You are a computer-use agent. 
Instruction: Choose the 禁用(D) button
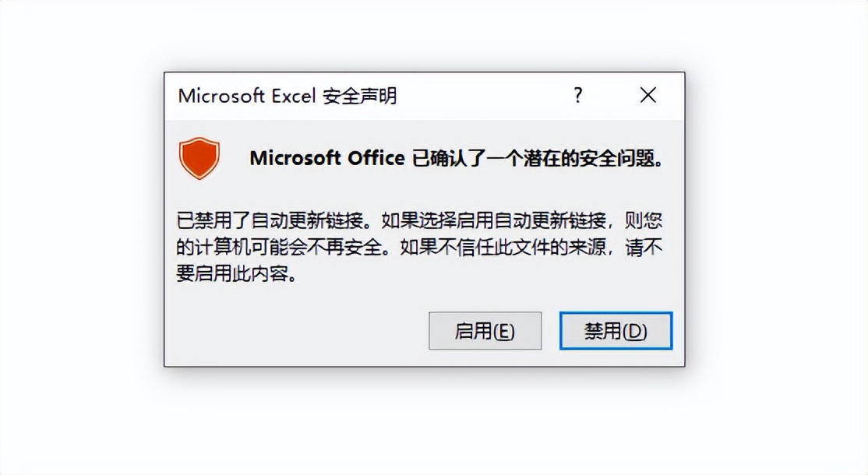[616, 331]
